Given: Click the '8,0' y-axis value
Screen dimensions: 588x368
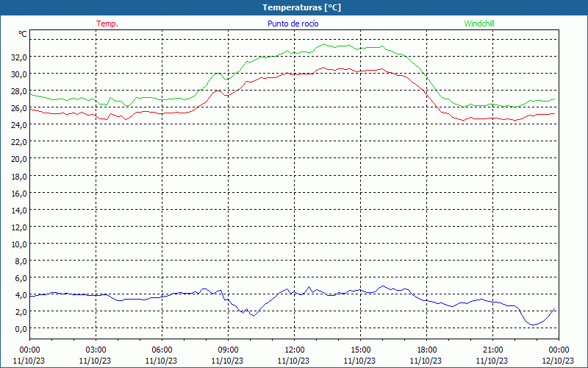Looking at the screenshot, I should (x=22, y=261).
